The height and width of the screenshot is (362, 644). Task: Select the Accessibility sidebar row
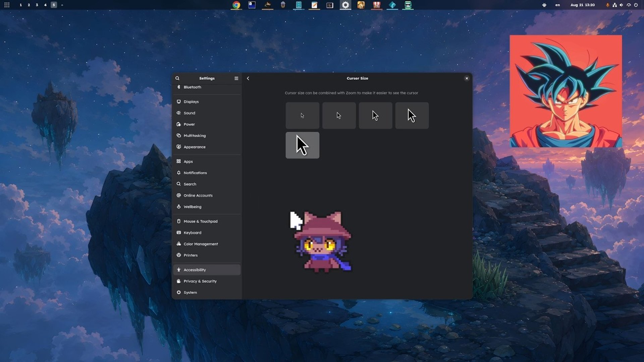[207, 270]
